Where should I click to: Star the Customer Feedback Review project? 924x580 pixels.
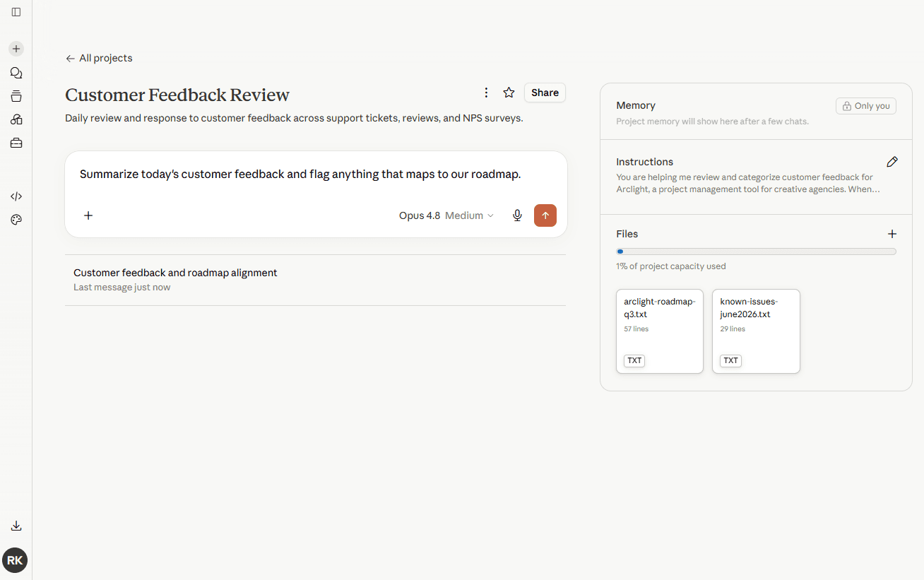point(509,93)
